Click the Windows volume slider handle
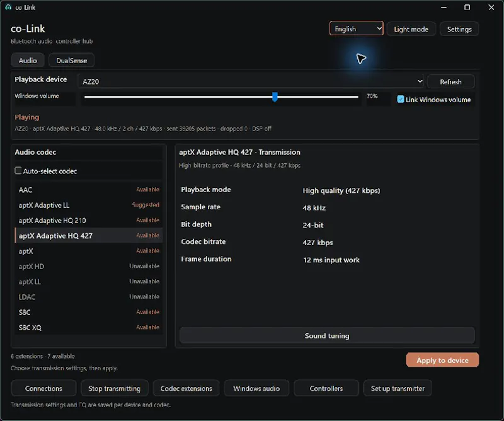Viewport: 504px width, 421px height. coord(275,97)
